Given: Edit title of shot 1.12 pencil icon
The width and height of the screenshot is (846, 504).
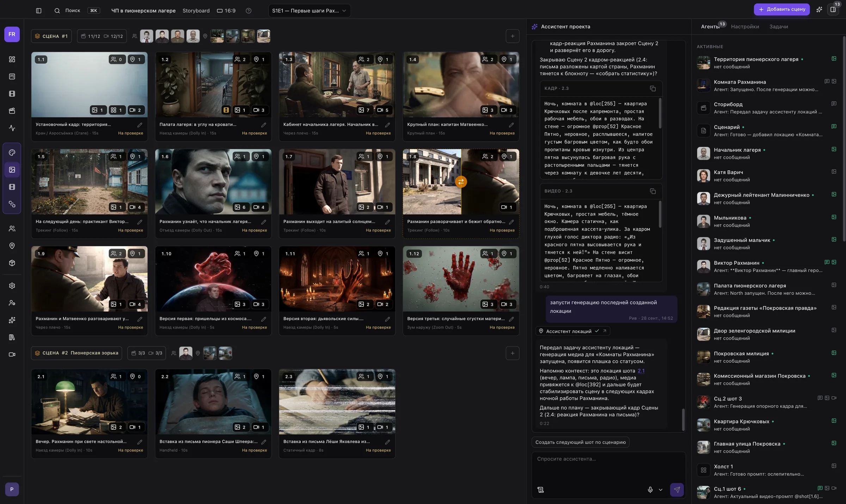Looking at the screenshot, I should 511,319.
